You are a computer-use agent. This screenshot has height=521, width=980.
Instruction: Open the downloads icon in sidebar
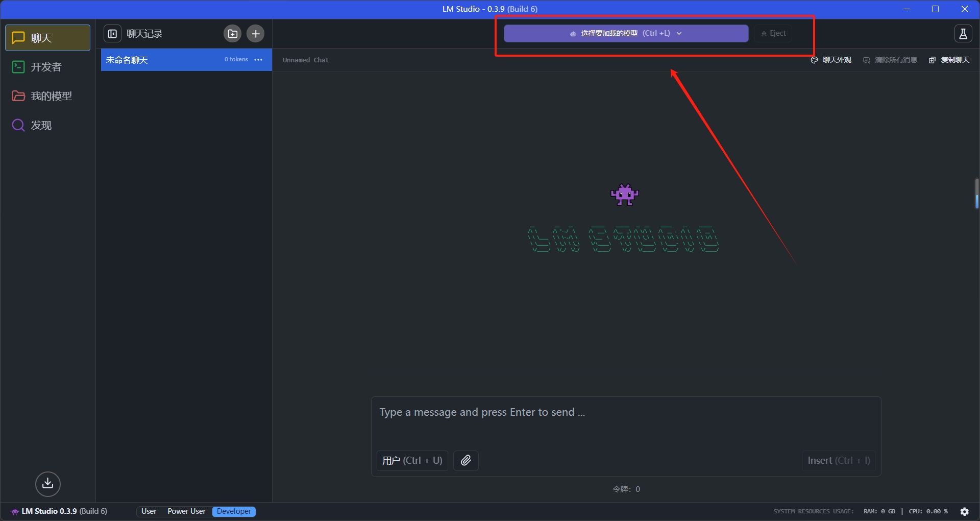click(48, 484)
